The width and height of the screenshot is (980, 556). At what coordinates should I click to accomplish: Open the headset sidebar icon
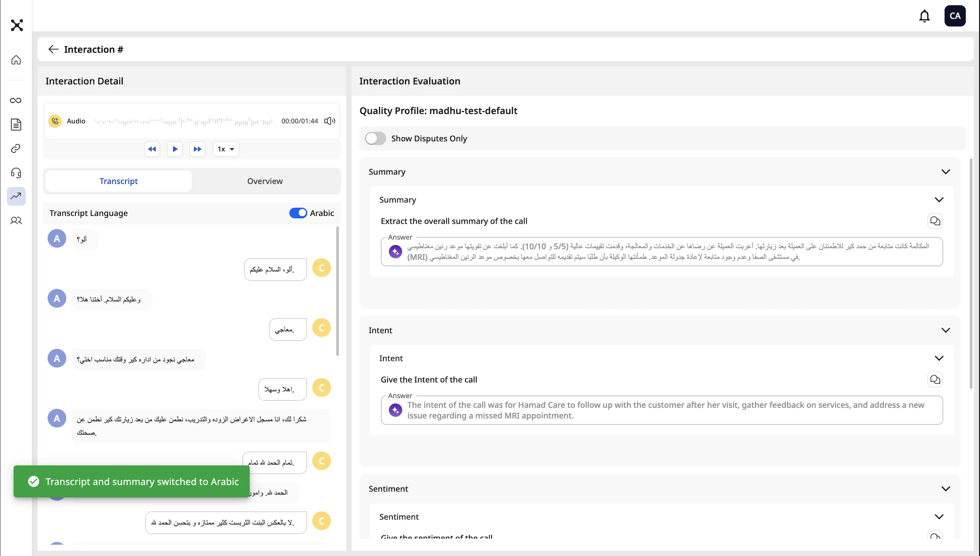click(16, 173)
